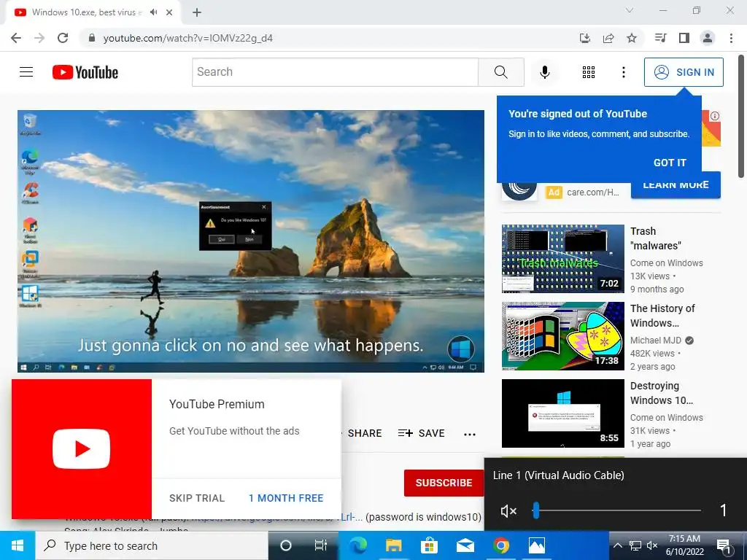Open the notification center icon
The image size is (747, 560).
pyautogui.click(x=724, y=545)
